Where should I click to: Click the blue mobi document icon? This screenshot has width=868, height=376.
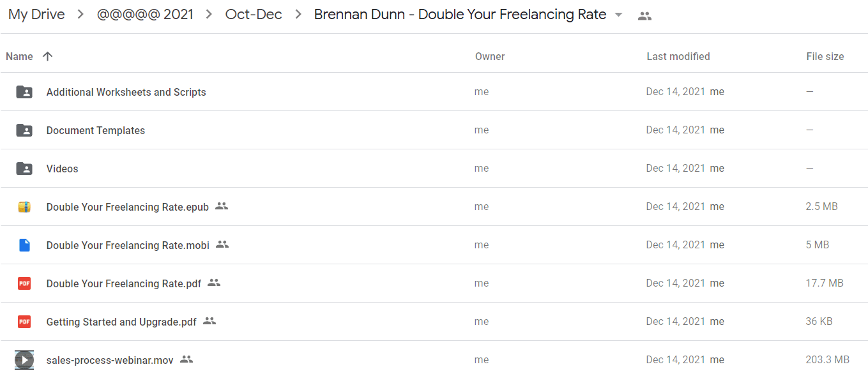point(24,245)
